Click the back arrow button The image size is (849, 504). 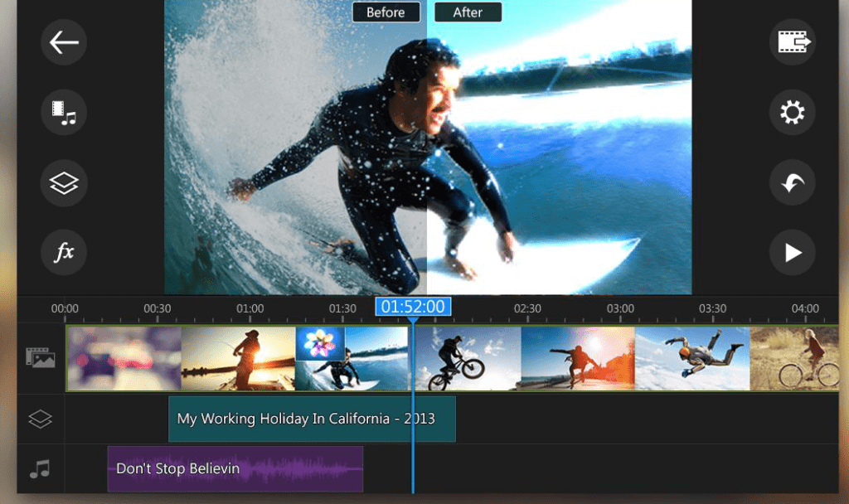(64, 42)
